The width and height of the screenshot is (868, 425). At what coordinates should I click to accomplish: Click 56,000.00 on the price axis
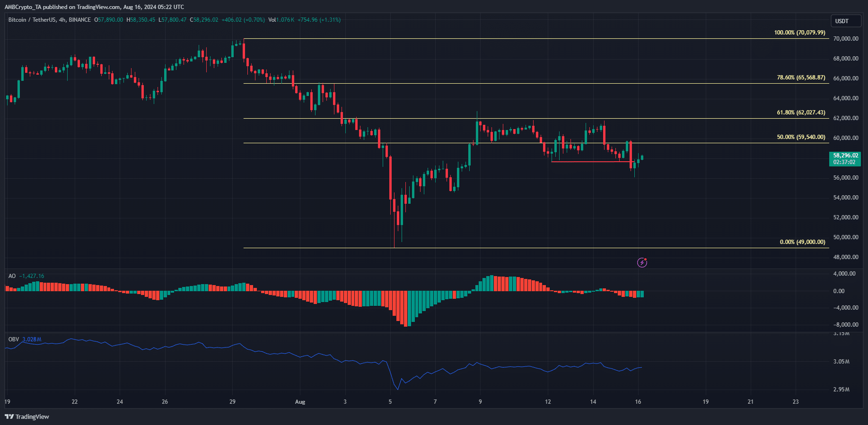click(846, 178)
